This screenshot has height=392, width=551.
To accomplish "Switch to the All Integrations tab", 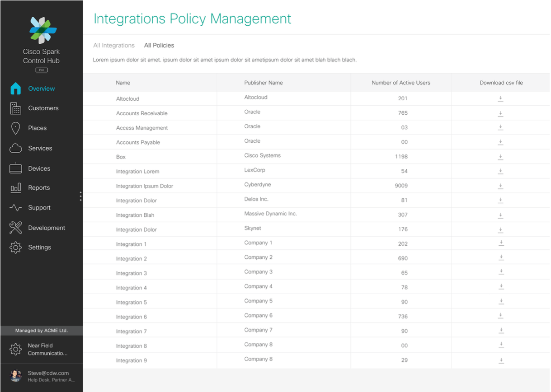I will point(114,46).
